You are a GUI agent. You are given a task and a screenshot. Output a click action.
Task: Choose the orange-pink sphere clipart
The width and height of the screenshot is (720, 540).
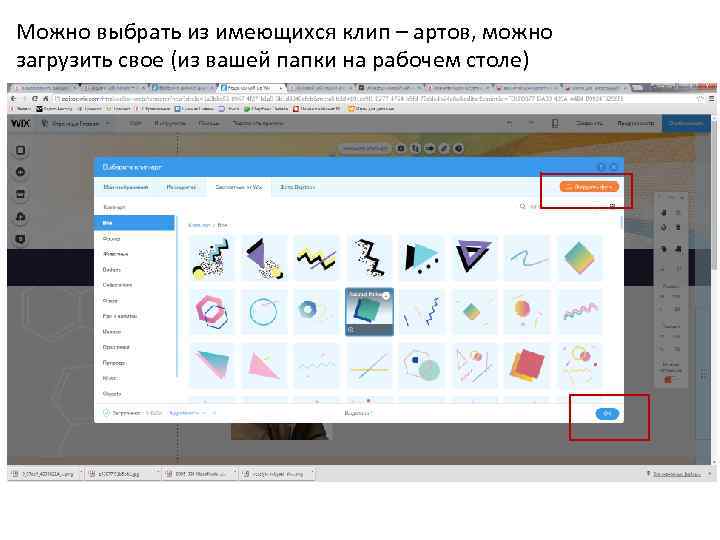pyautogui.click(x=527, y=312)
